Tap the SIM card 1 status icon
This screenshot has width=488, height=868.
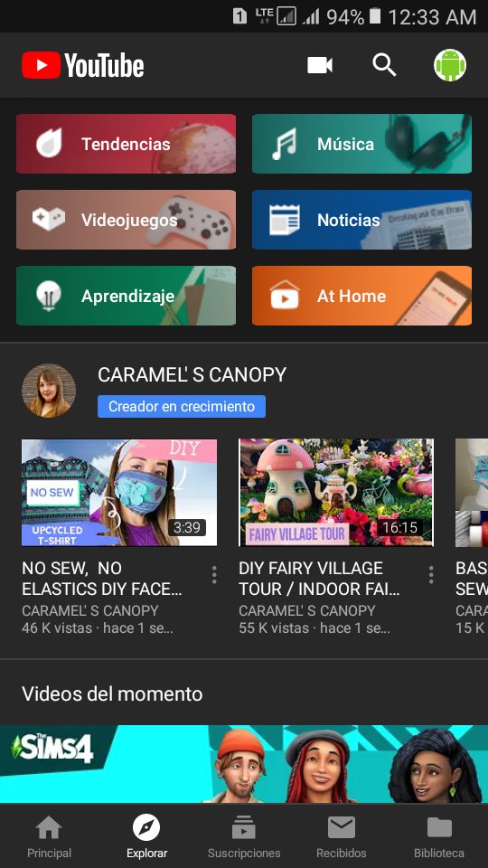(x=239, y=16)
